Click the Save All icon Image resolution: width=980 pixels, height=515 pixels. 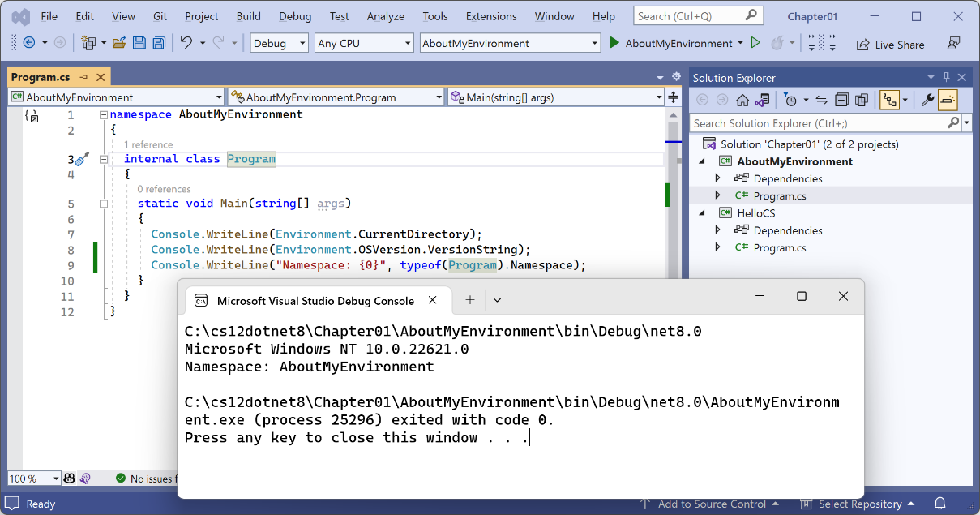click(x=159, y=43)
